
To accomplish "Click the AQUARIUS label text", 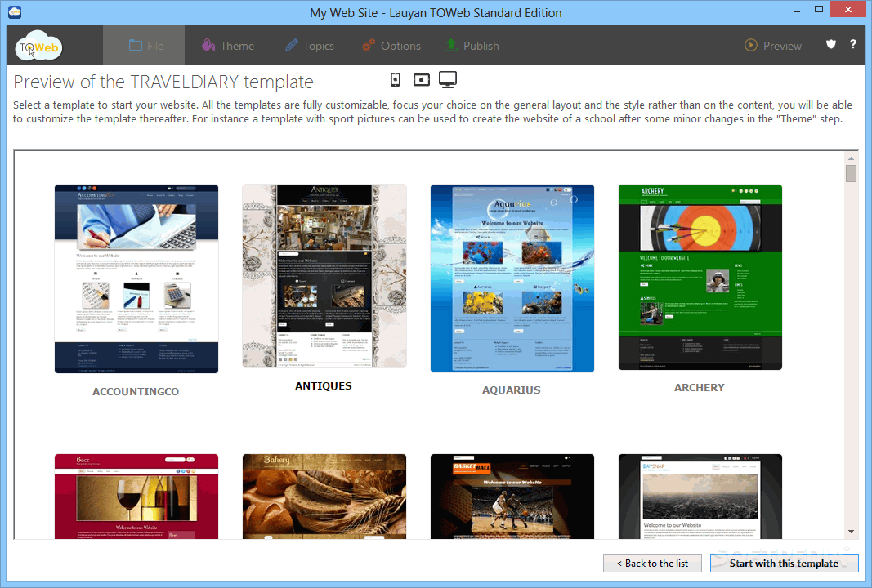I will click(512, 390).
